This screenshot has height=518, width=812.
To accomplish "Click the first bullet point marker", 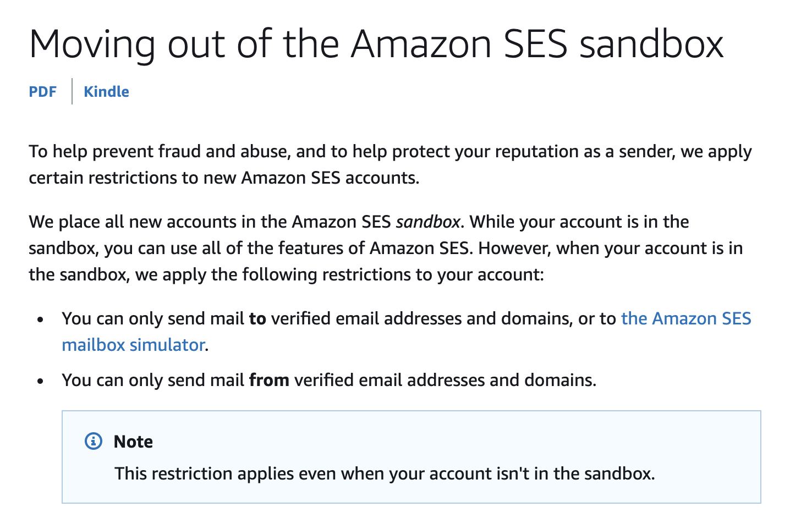I will [40, 319].
